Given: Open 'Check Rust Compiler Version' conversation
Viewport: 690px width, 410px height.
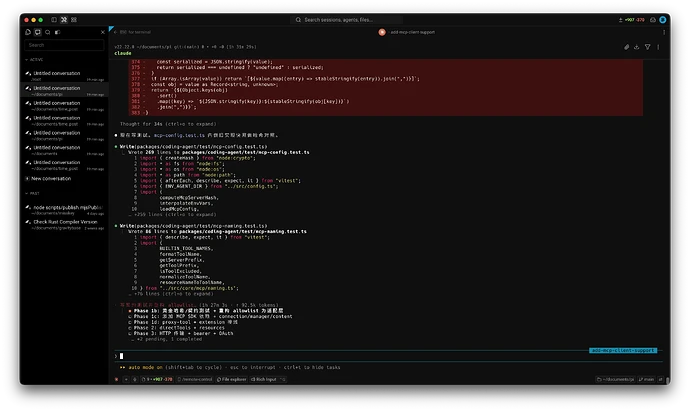Looking at the screenshot, I should (64, 225).
